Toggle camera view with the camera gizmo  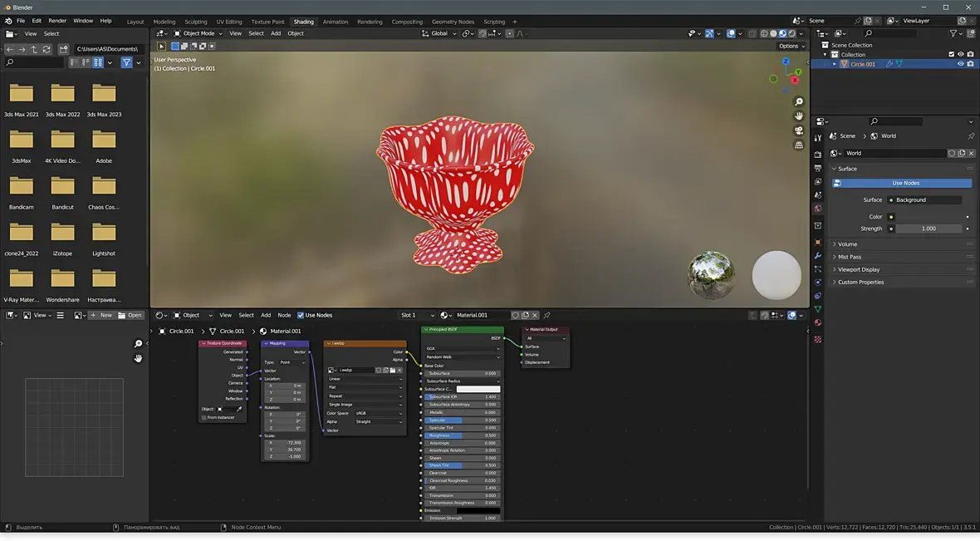click(x=799, y=130)
